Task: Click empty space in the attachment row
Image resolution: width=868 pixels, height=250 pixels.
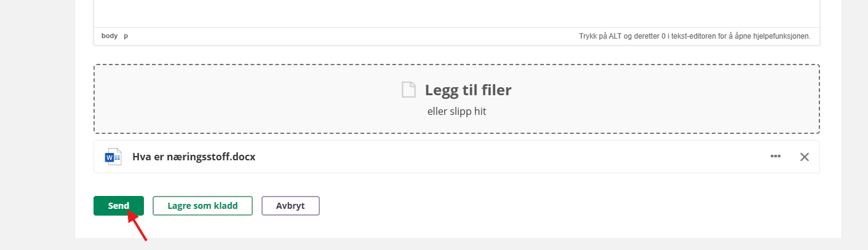Action: (492, 157)
